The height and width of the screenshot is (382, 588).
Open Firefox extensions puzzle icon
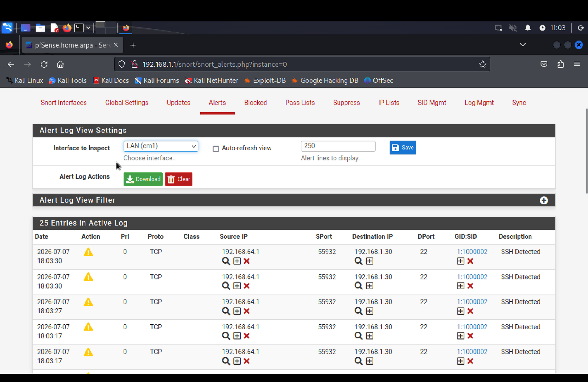(x=561, y=64)
